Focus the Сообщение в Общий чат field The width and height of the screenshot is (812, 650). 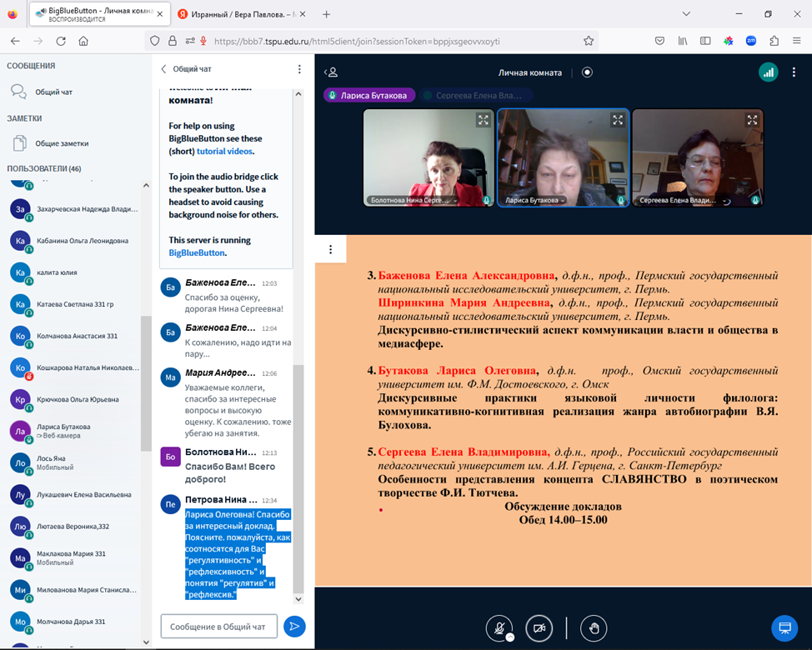pos(218,627)
